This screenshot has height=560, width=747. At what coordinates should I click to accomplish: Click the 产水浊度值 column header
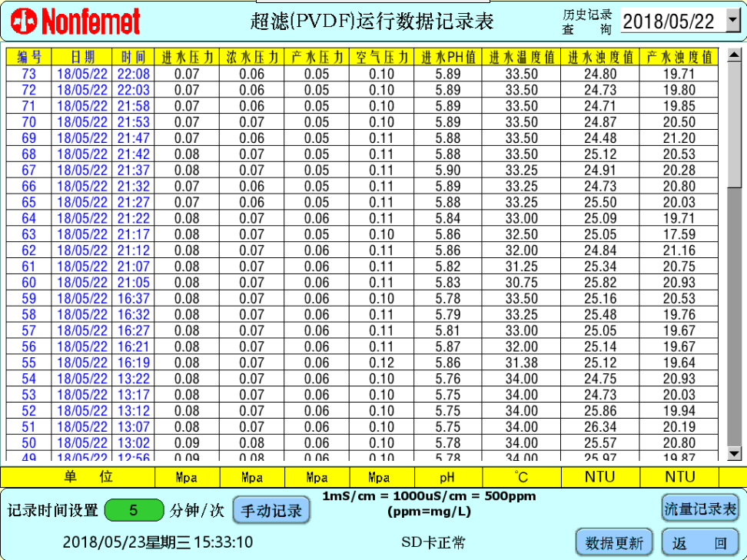[679, 58]
